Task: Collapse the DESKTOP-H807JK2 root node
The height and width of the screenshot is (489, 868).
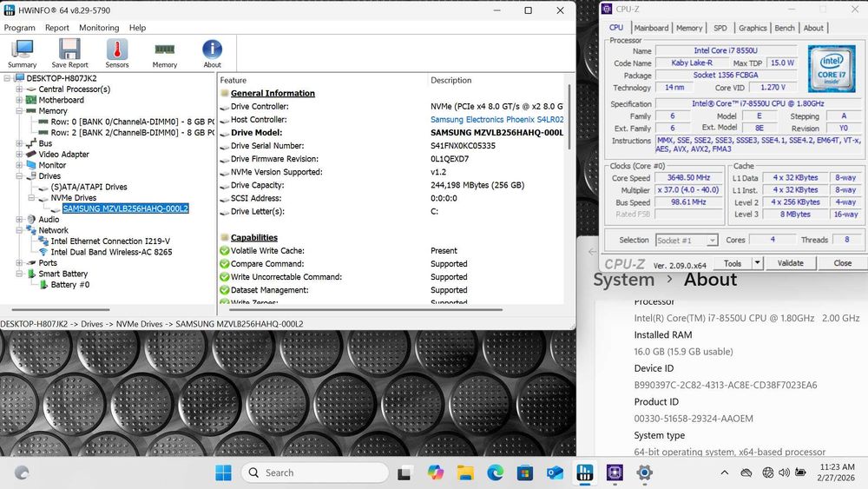Action: (7, 78)
